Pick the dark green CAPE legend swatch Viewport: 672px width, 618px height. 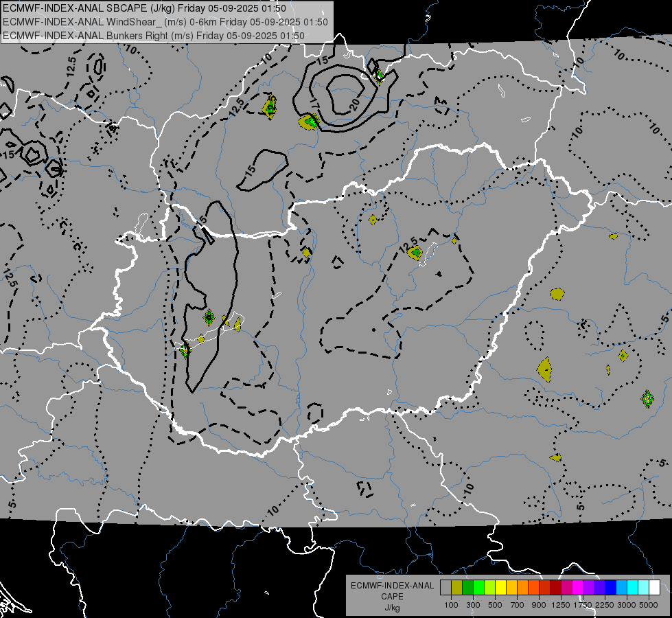click(x=467, y=588)
